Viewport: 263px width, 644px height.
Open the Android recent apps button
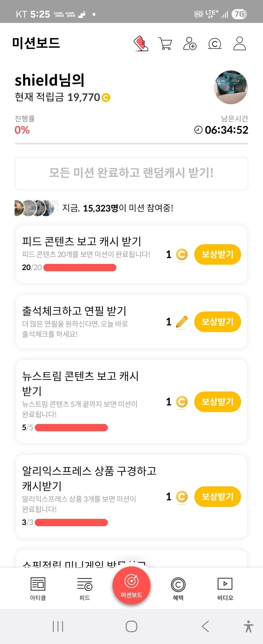tap(58, 627)
